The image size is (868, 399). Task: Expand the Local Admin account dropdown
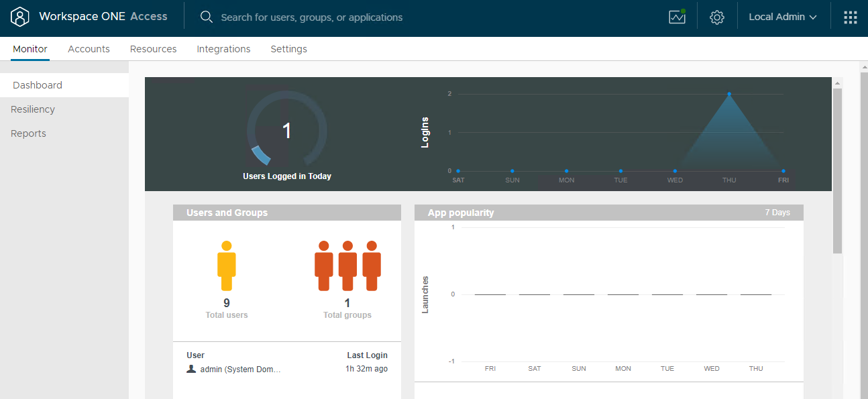(x=782, y=17)
